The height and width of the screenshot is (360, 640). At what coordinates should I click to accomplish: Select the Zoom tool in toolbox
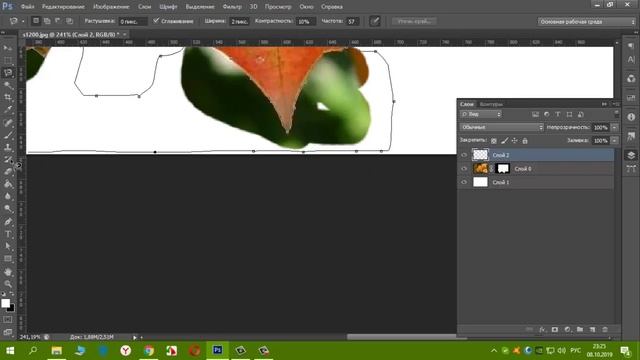pyautogui.click(x=8, y=284)
